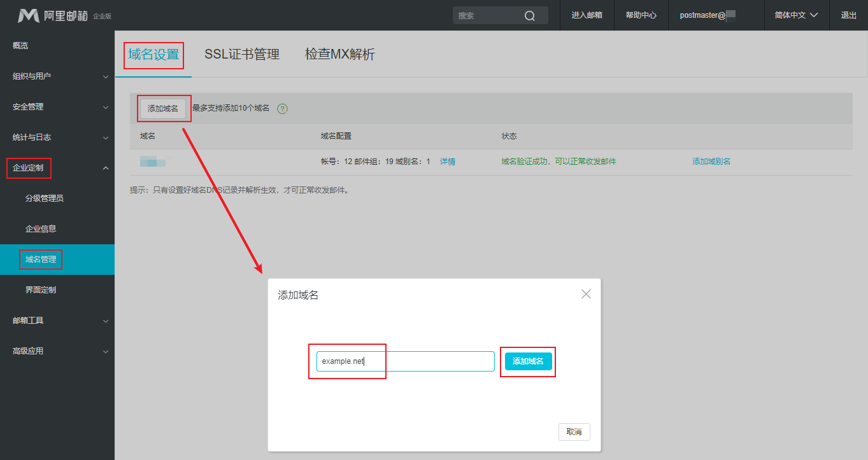Expand the 安全管理 sidebar section
This screenshot has height=460, width=868.
click(x=57, y=107)
